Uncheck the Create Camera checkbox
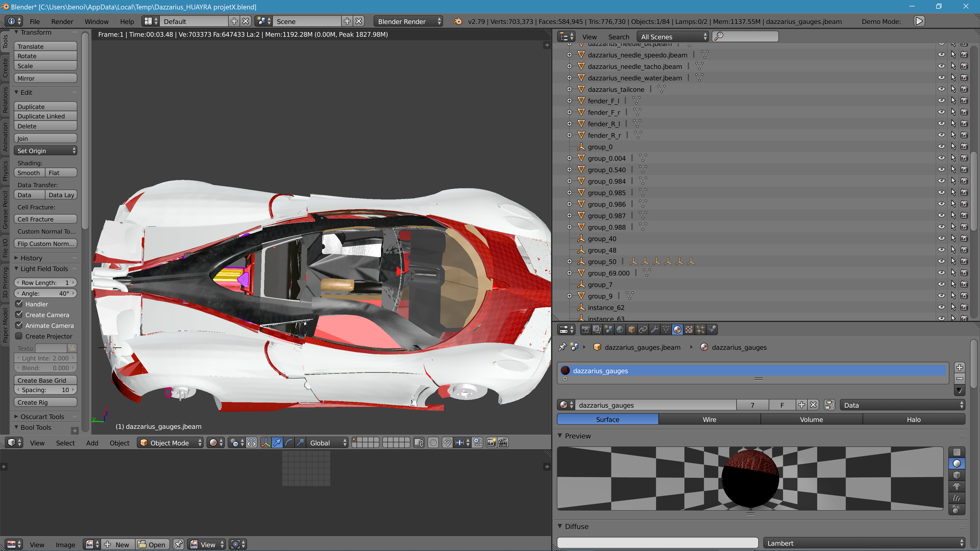The width and height of the screenshot is (980, 551). click(x=19, y=315)
